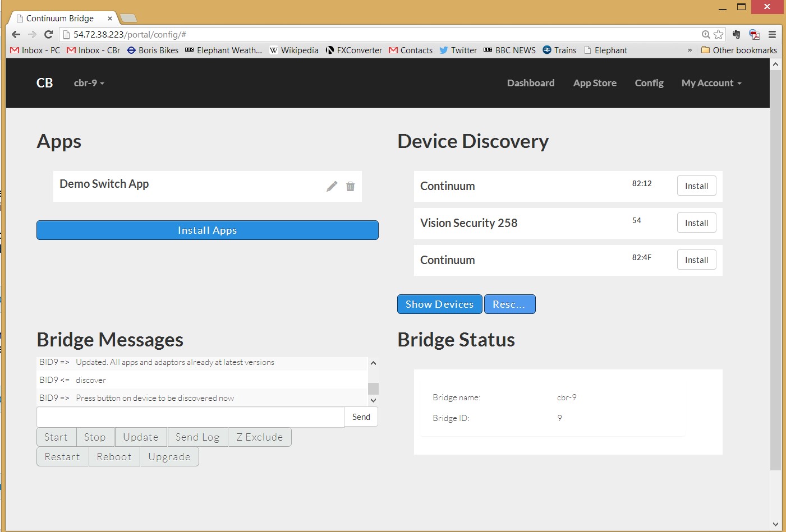Screen dimensions: 786x532
Task: Reload the page with refresh icon
Action: [48, 34]
